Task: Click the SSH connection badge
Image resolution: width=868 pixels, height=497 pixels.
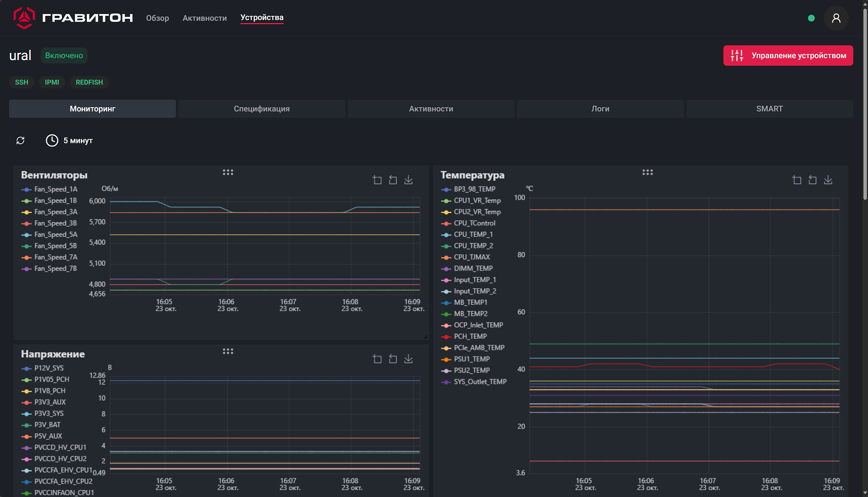Action: [x=22, y=82]
